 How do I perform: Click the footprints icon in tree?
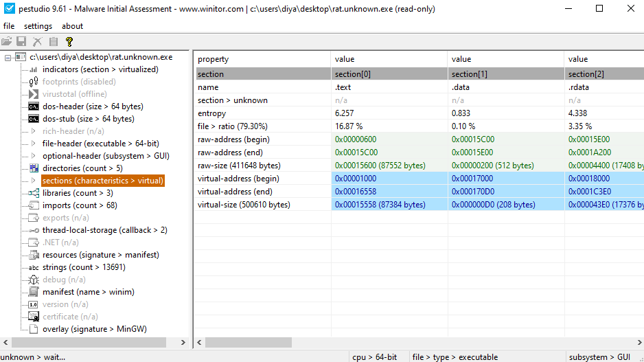point(33,82)
